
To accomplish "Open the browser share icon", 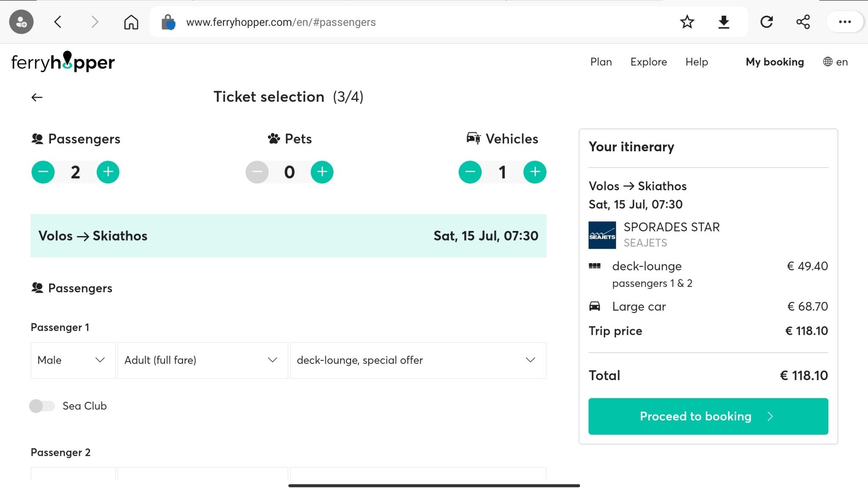I will tap(803, 22).
